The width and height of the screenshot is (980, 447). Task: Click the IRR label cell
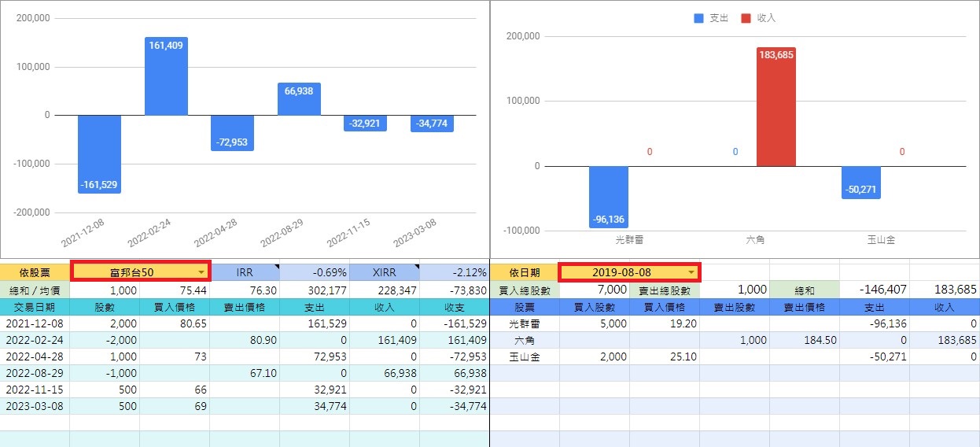click(245, 272)
